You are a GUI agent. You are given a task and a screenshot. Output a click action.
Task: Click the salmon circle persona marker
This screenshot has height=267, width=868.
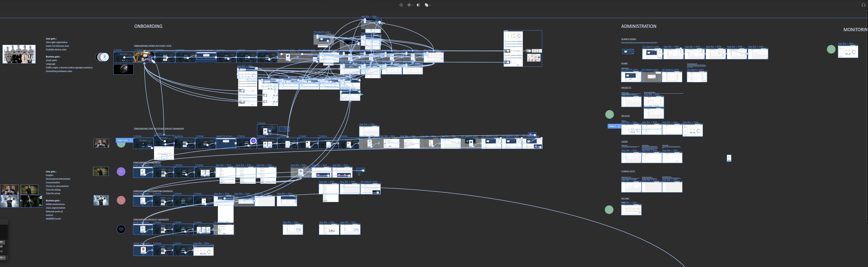(x=121, y=200)
